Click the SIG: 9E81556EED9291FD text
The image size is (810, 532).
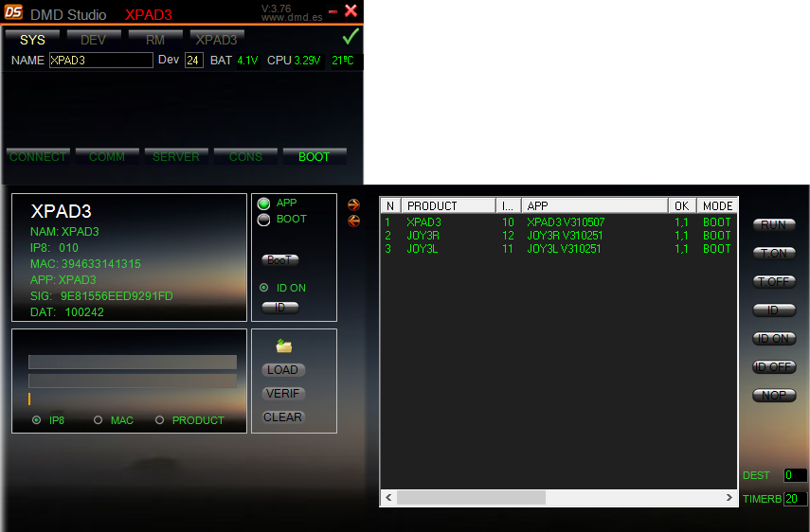(x=101, y=296)
